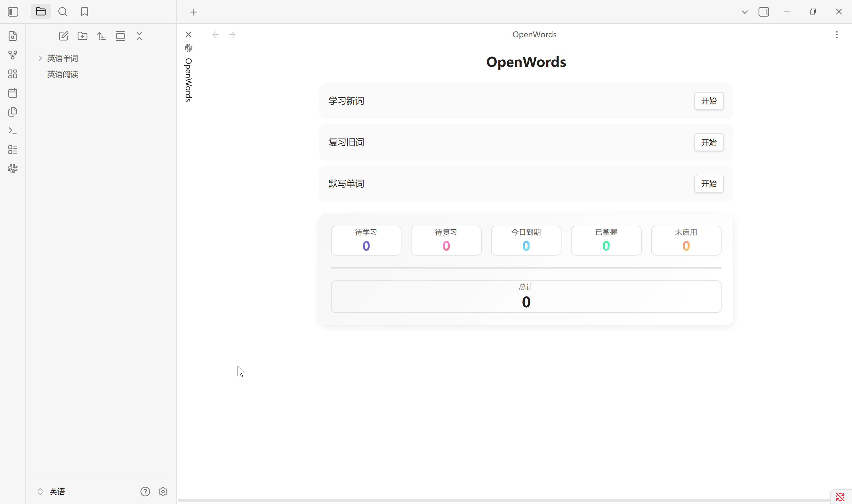Open the quick switcher file icon
The image size is (852, 504).
[12, 36]
